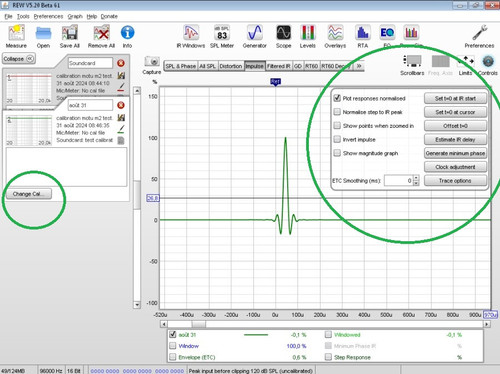This screenshot has width=500, height=374.
Task: Enable Show magnitude graph
Action: [337, 153]
